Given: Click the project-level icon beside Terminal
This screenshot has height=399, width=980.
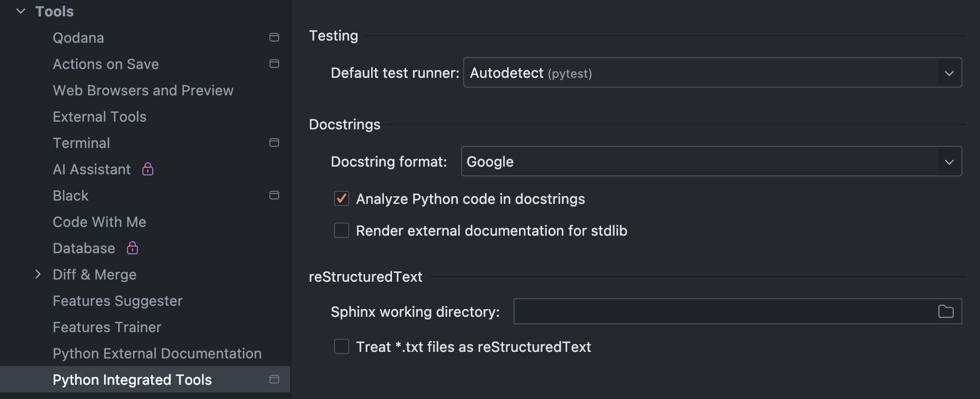Looking at the screenshot, I should coord(274,142).
